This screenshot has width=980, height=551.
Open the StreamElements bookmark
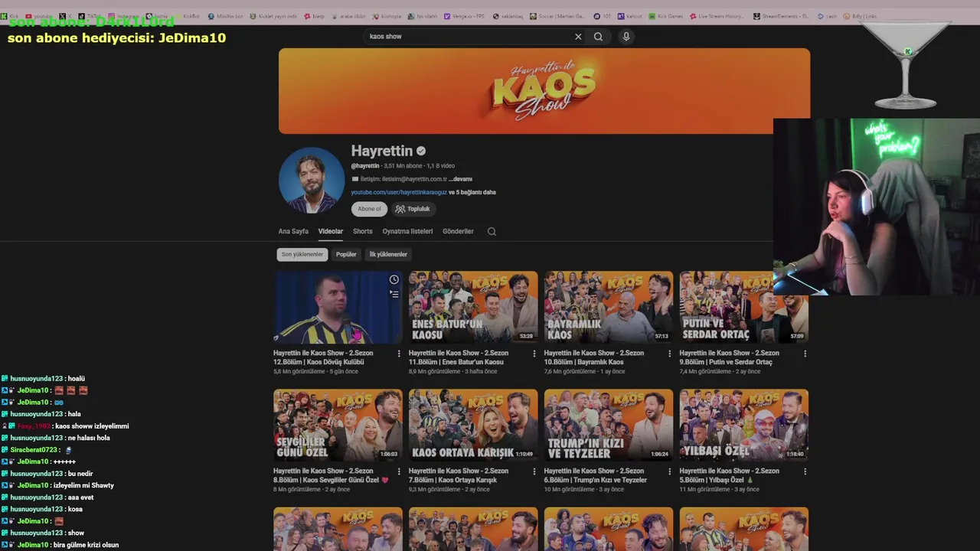point(781,16)
